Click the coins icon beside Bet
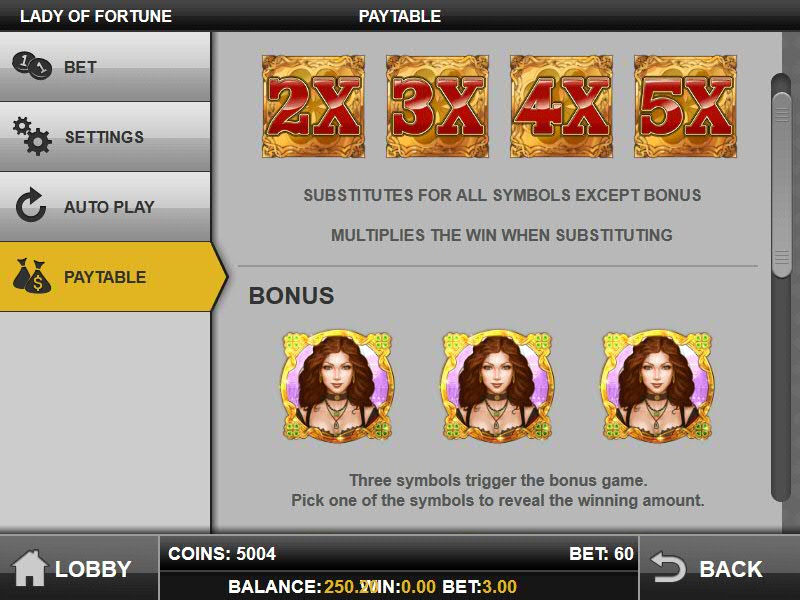 click(32, 66)
